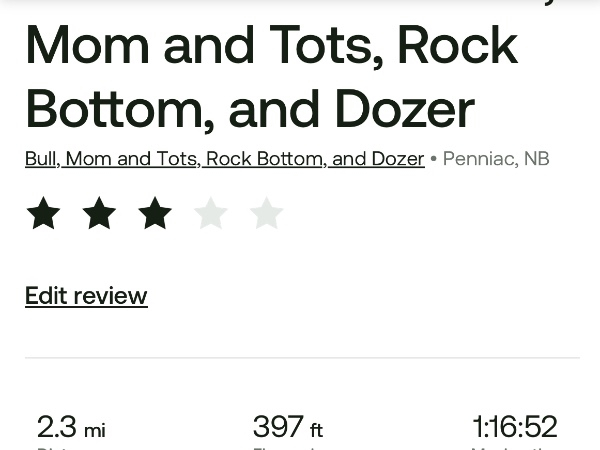The image size is (600, 450).
Task: Click the 'mi' unit label
Action: click(x=95, y=431)
